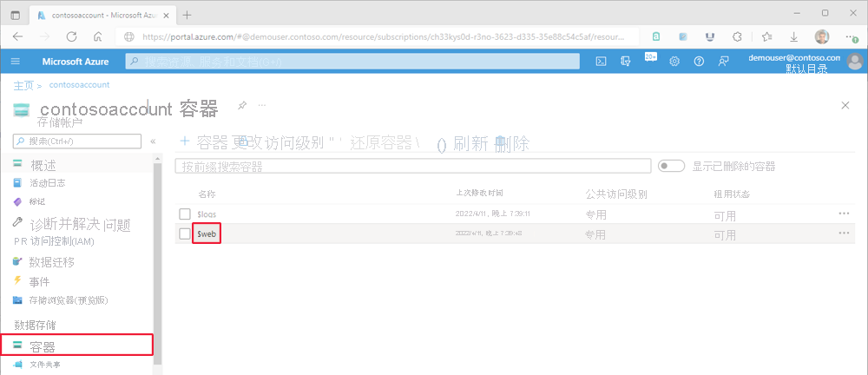
Task: Go to 主页 via the breadcrumb
Action: (23, 85)
